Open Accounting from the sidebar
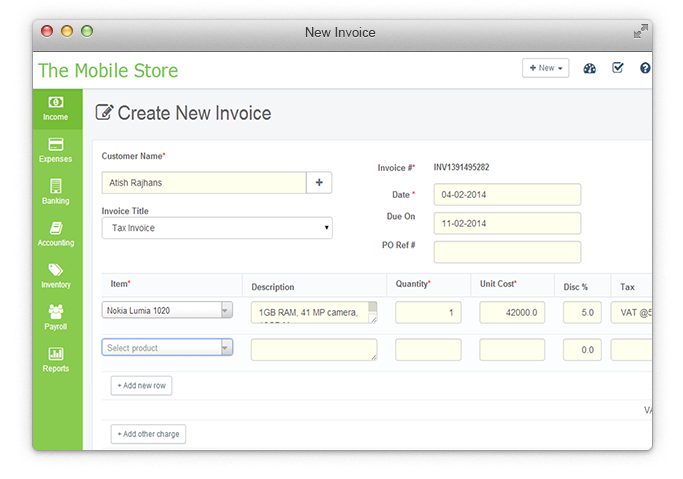The width and height of the screenshot is (683, 479). [x=55, y=234]
